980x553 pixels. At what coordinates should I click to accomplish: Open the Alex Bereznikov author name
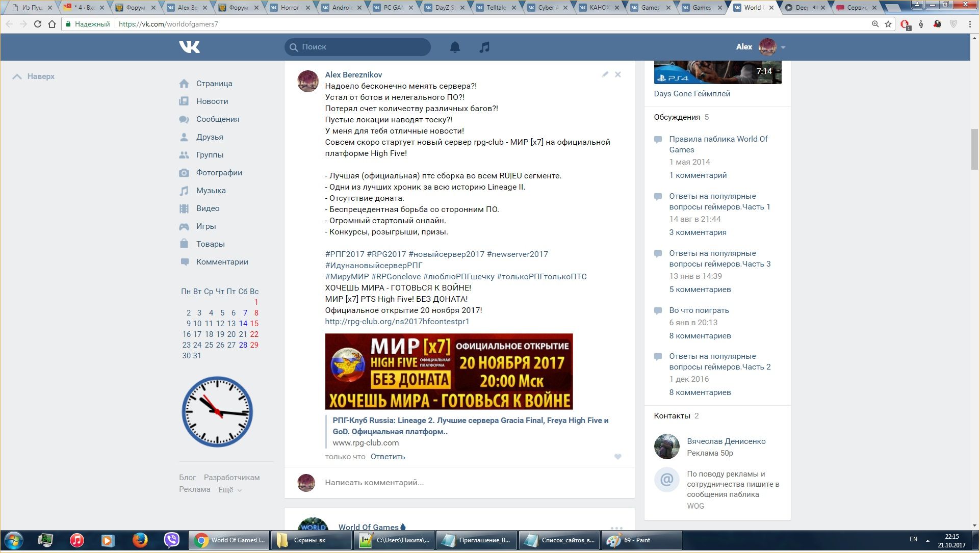coord(353,75)
